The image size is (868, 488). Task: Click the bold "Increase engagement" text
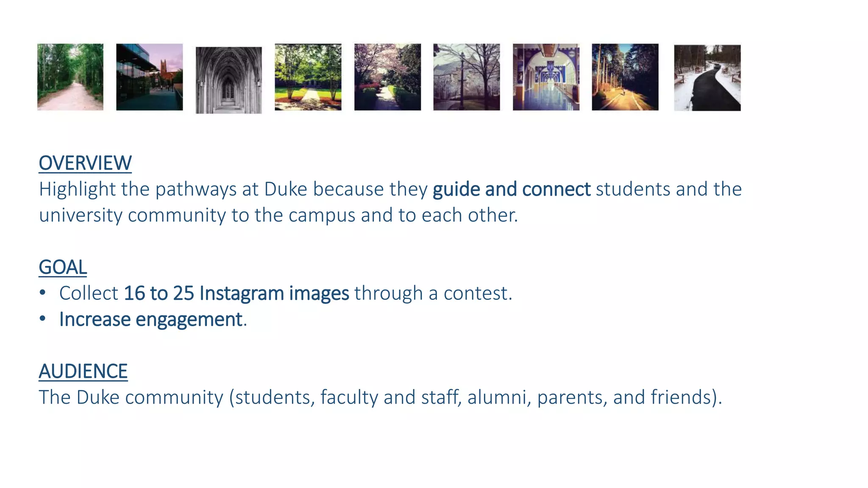tap(150, 319)
